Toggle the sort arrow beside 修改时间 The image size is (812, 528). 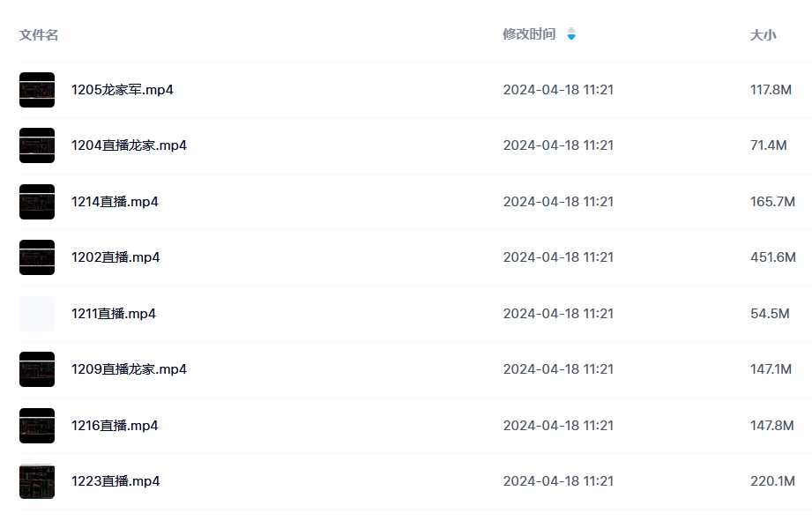(x=571, y=34)
